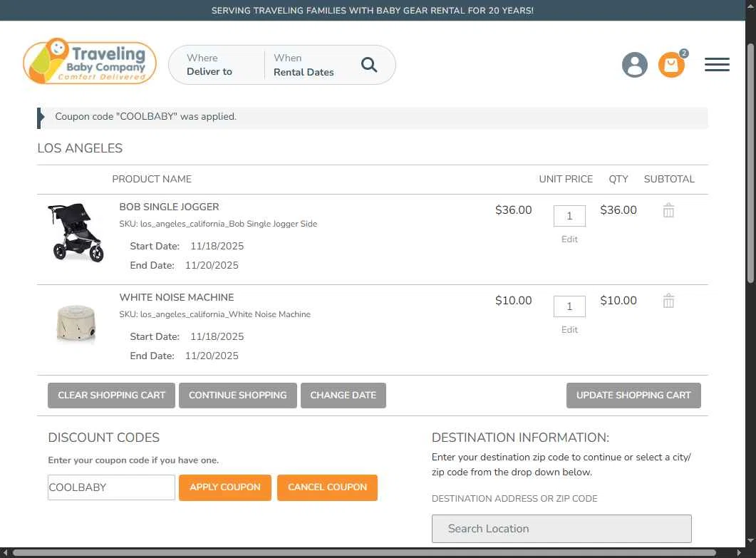756x558 pixels.
Task: Open the hamburger navigation menu
Action: point(717,65)
